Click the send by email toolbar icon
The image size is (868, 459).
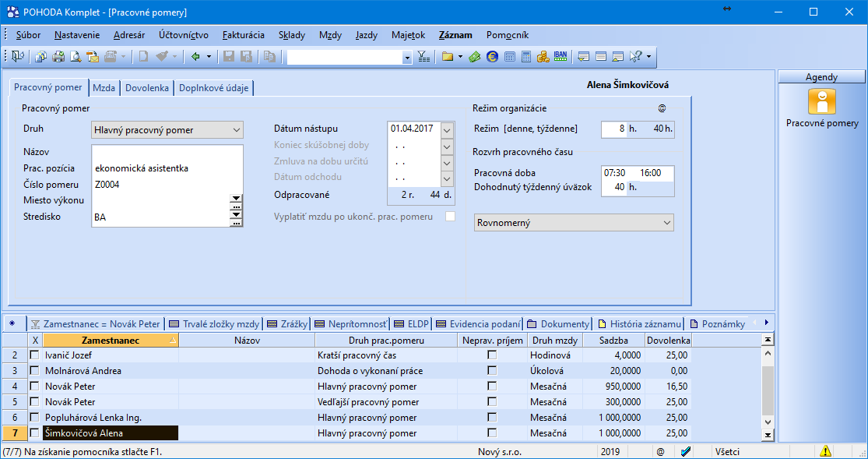pos(93,57)
